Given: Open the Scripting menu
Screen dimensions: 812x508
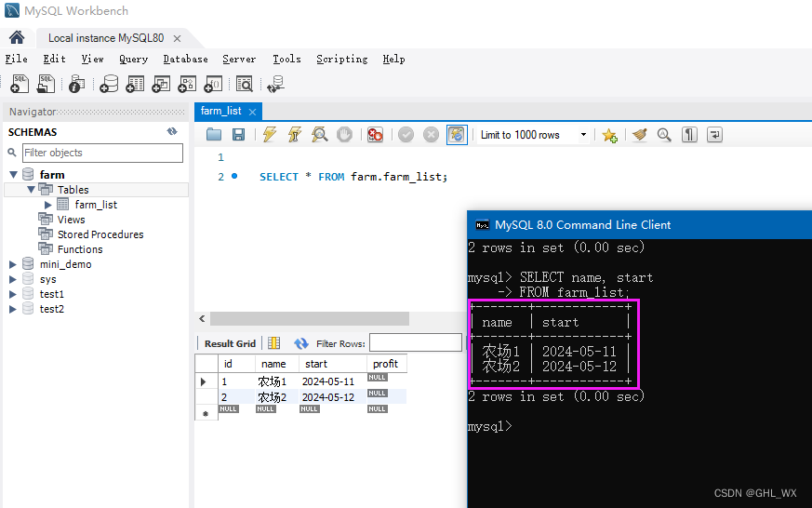Looking at the screenshot, I should pos(342,59).
